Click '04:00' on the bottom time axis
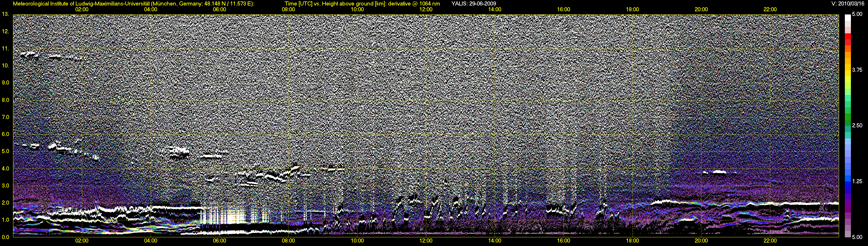 pyautogui.click(x=151, y=241)
